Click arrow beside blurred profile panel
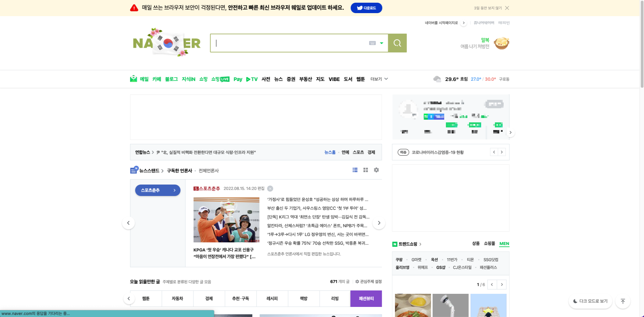 [x=510, y=132]
